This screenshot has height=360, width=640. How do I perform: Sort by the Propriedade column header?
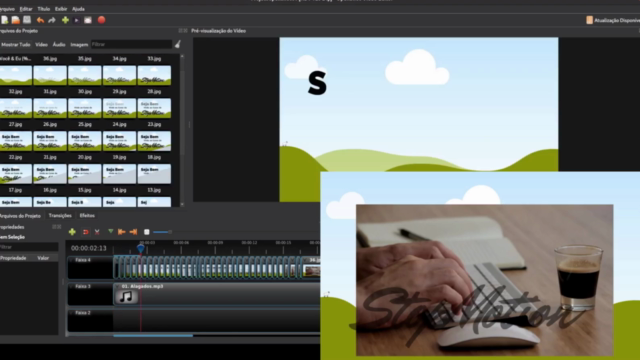click(13, 258)
